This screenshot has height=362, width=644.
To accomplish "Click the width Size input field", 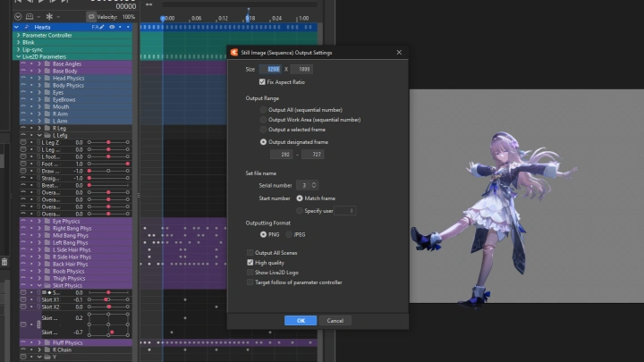I will pos(271,70).
